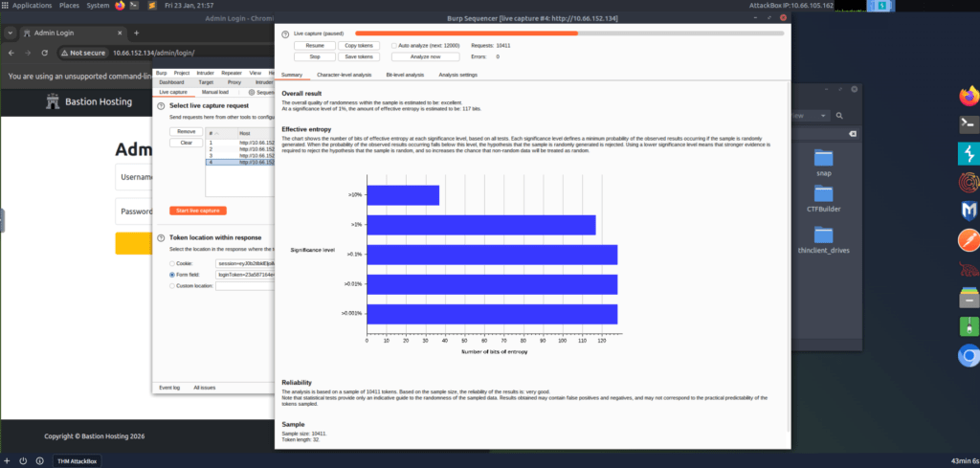The image size is (980, 468).
Task: Switch to Character-level analysis tab
Action: 344,75
